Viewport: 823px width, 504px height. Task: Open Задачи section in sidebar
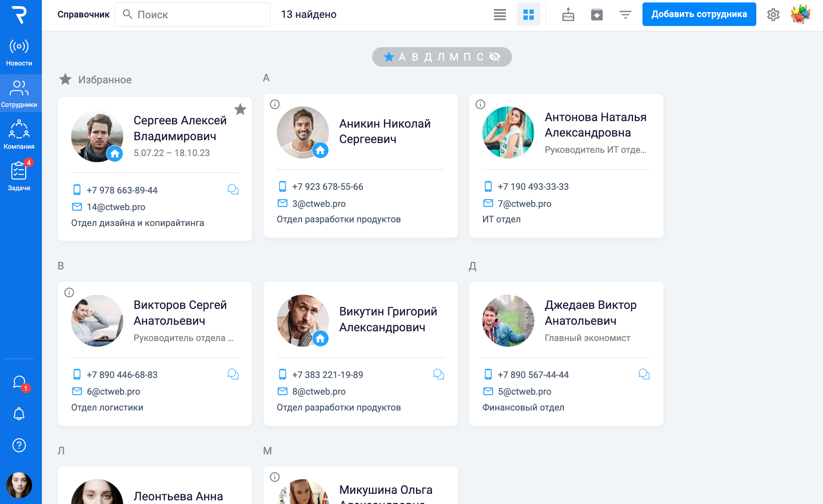[19, 177]
